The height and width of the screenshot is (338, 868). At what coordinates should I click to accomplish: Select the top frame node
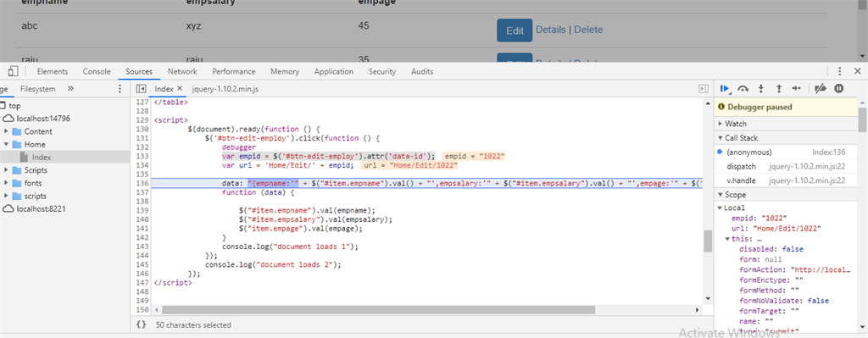click(15, 106)
